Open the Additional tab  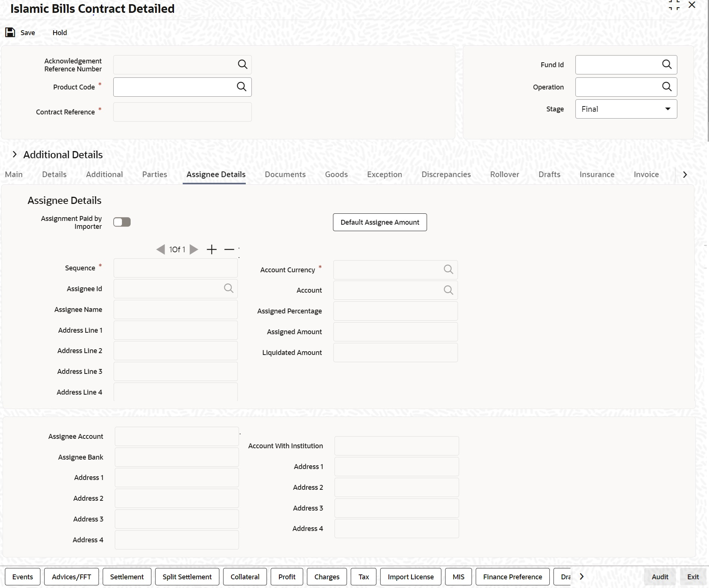105,174
